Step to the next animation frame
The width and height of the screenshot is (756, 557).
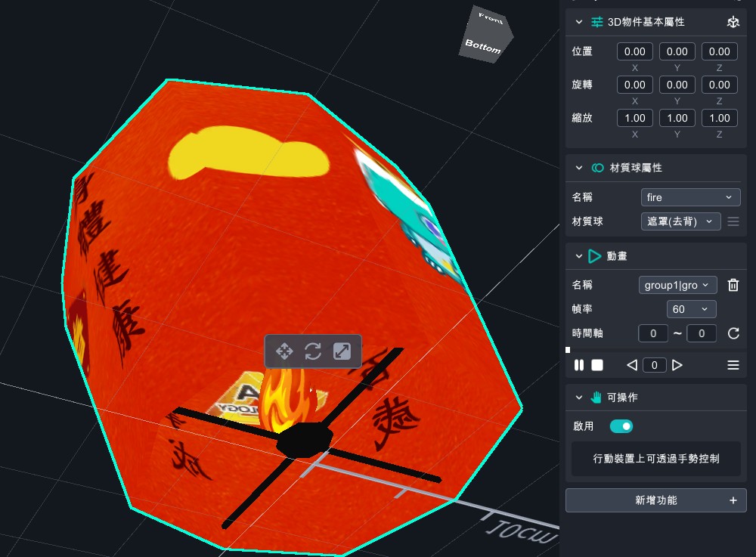pyautogui.click(x=677, y=365)
